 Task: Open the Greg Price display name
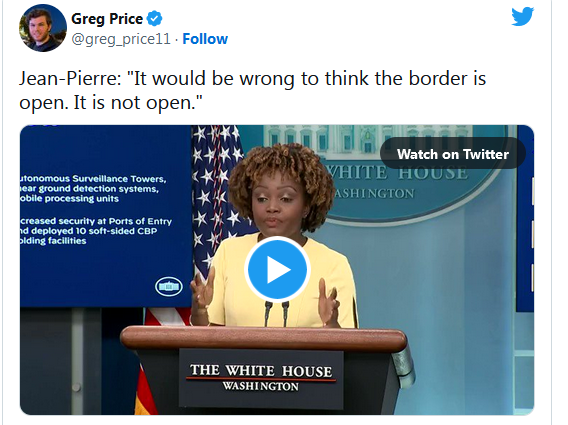tap(107, 19)
